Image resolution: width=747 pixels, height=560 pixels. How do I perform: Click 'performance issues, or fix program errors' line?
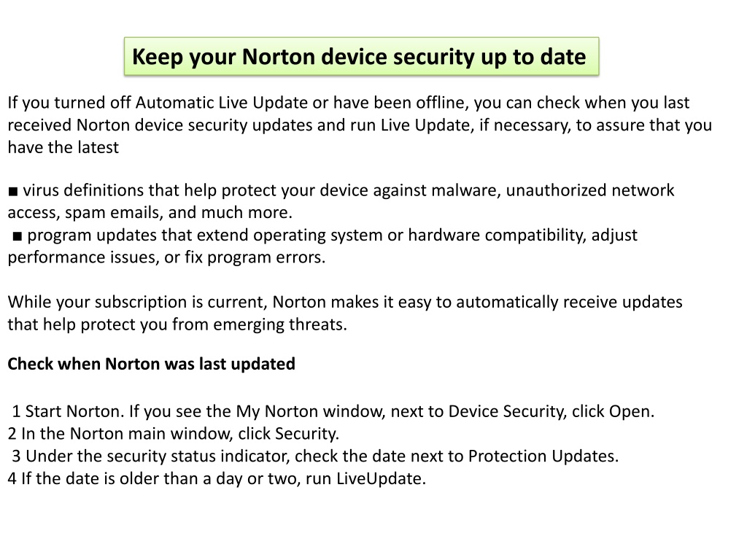click(166, 257)
